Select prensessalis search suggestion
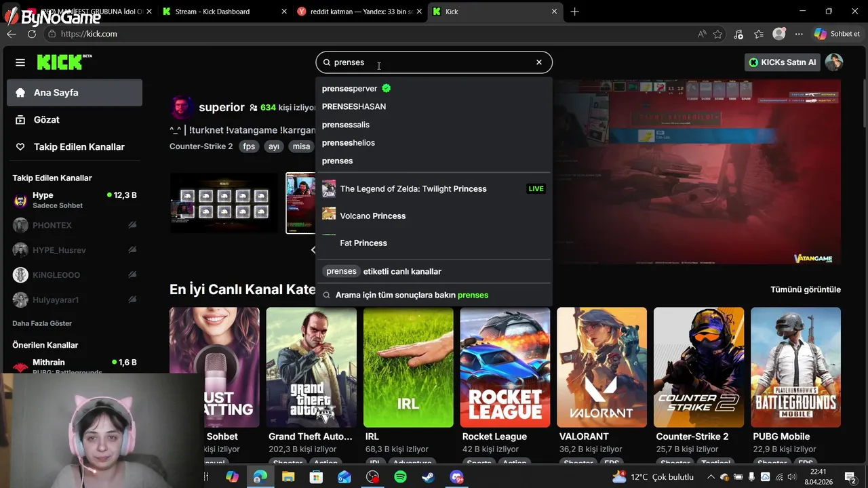 [433, 125]
